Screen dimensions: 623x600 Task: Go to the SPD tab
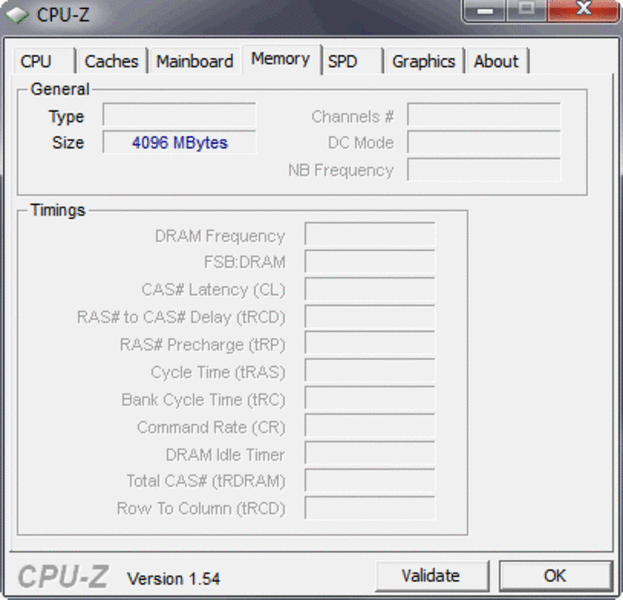click(x=352, y=61)
